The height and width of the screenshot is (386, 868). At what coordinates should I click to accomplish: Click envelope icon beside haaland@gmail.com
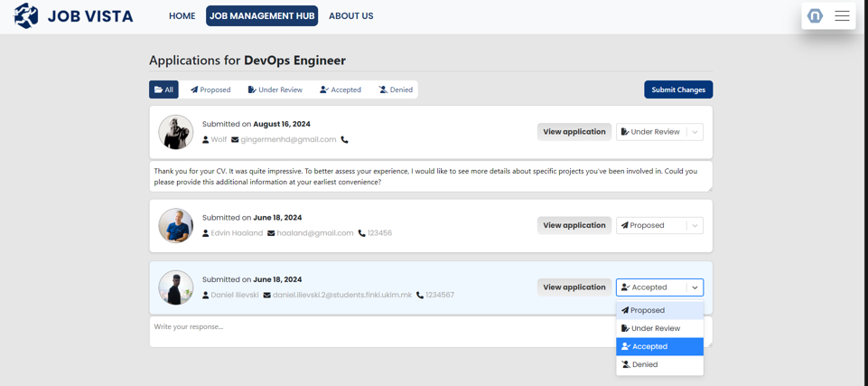pyautogui.click(x=271, y=233)
